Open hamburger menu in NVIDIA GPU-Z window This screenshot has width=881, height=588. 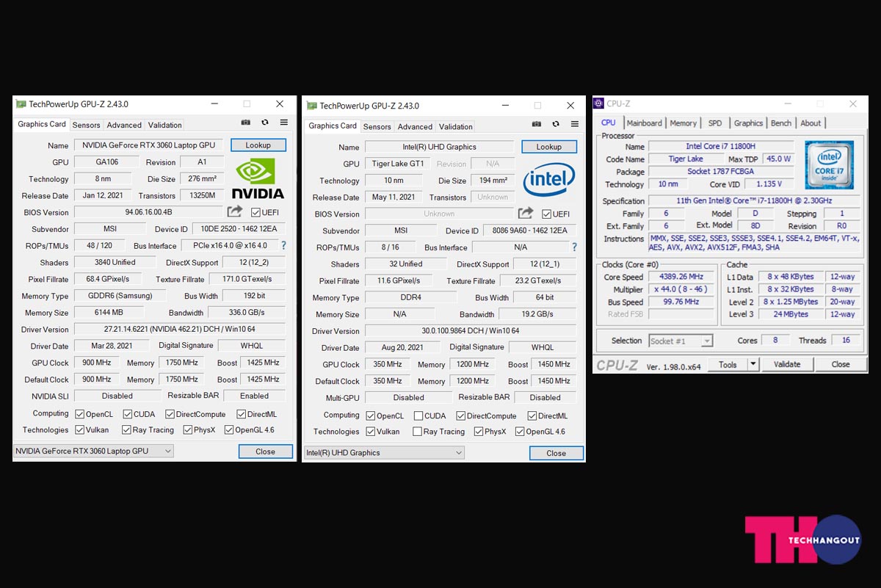[284, 123]
